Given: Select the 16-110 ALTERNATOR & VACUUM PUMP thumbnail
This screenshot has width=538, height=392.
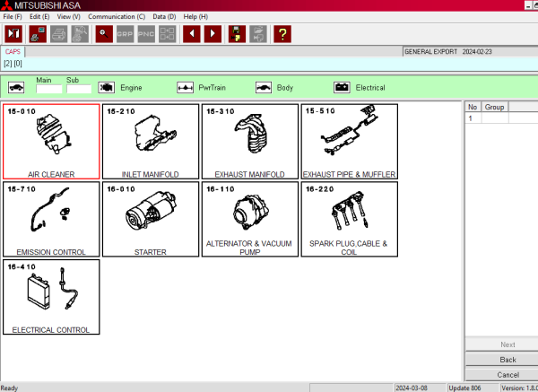Looking at the screenshot, I should point(250,220).
